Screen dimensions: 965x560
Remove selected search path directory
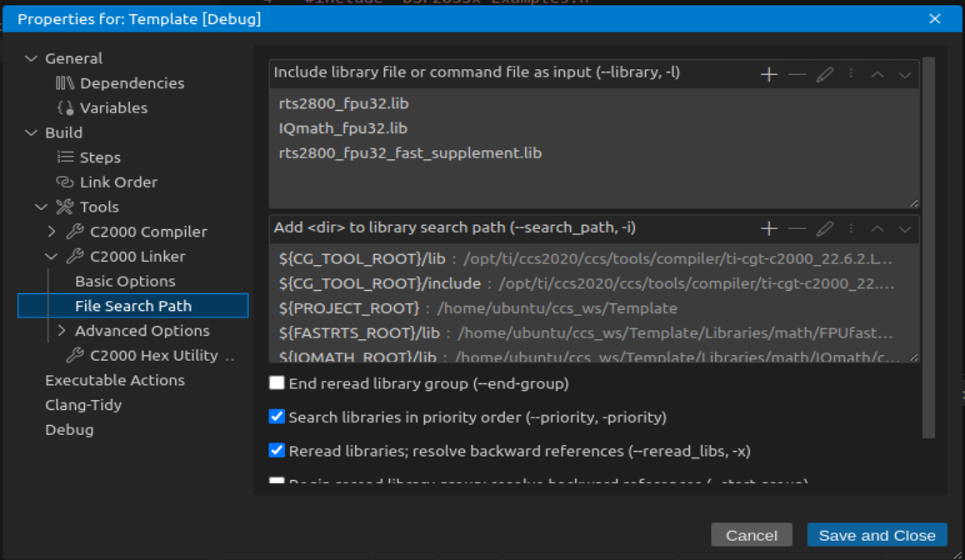coord(797,229)
